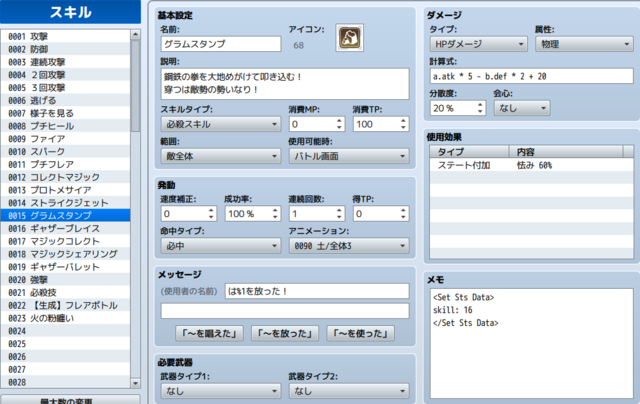This screenshot has height=404, width=640.
Task: Select skill 0014 ストライクジェット
Action: pyautogui.click(x=65, y=203)
